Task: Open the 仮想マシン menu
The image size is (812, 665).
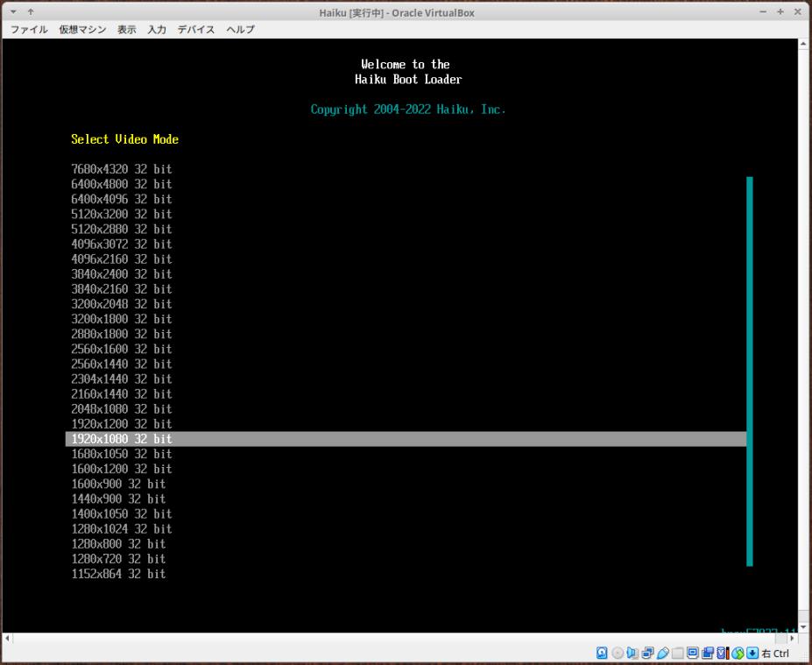Action: point(82,30)
